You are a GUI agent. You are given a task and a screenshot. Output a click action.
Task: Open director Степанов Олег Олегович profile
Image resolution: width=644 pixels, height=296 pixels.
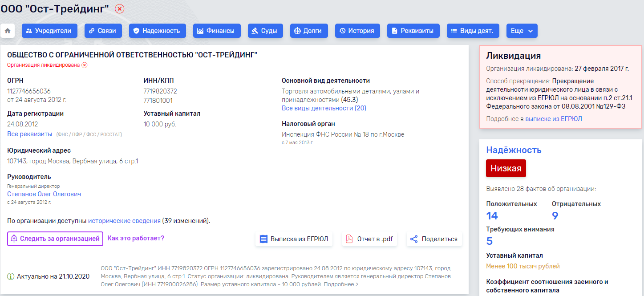(x=44, y=194)
